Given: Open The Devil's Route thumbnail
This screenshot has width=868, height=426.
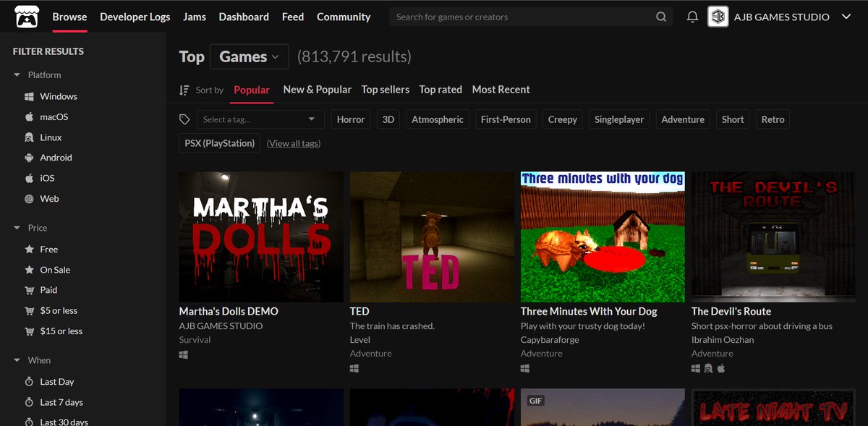Looking at the screenshot, I should [773, 237].
